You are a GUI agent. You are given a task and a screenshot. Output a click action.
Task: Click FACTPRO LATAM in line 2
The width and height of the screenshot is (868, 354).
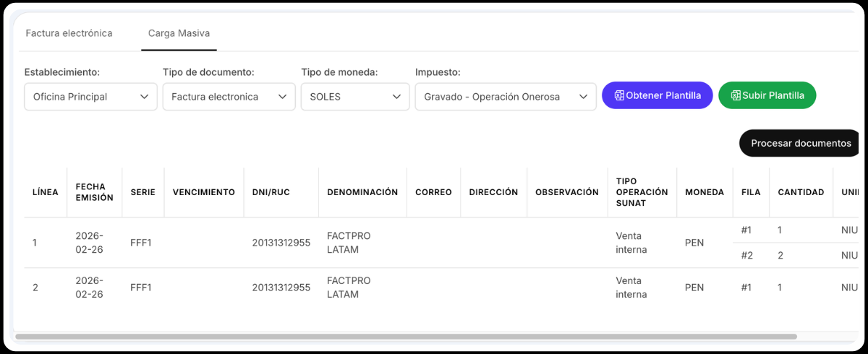[x=349, y=288]
